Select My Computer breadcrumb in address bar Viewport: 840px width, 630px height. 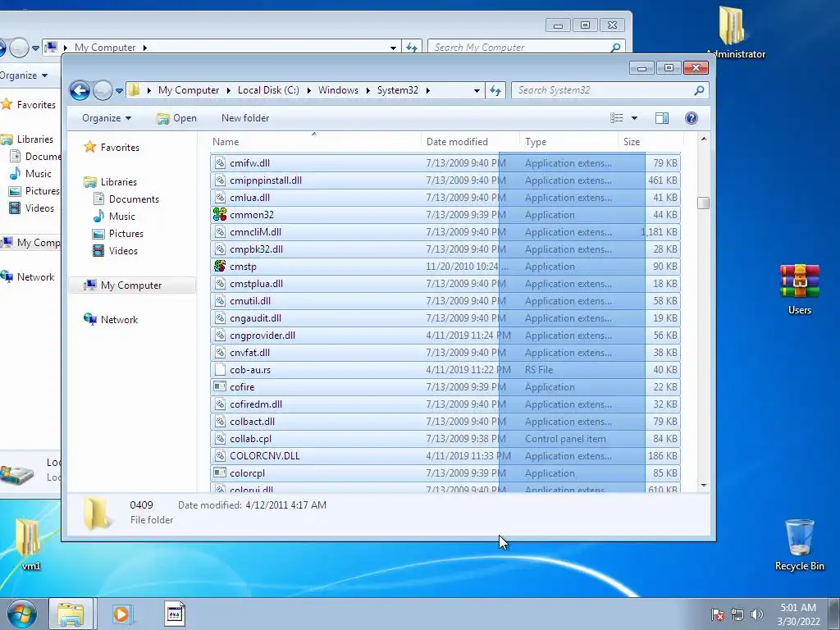tap(189, 90)
